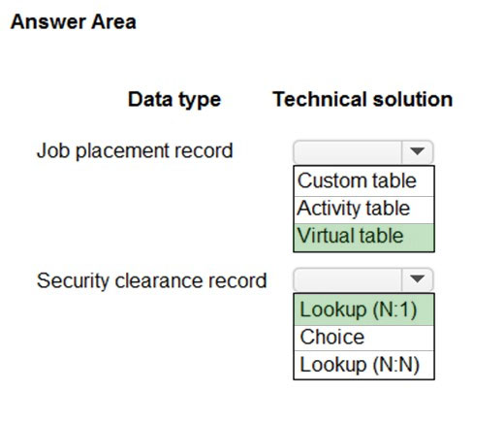Open the Job placement record dropdown arrow
The image size is (504, 424).
[417, 151]
